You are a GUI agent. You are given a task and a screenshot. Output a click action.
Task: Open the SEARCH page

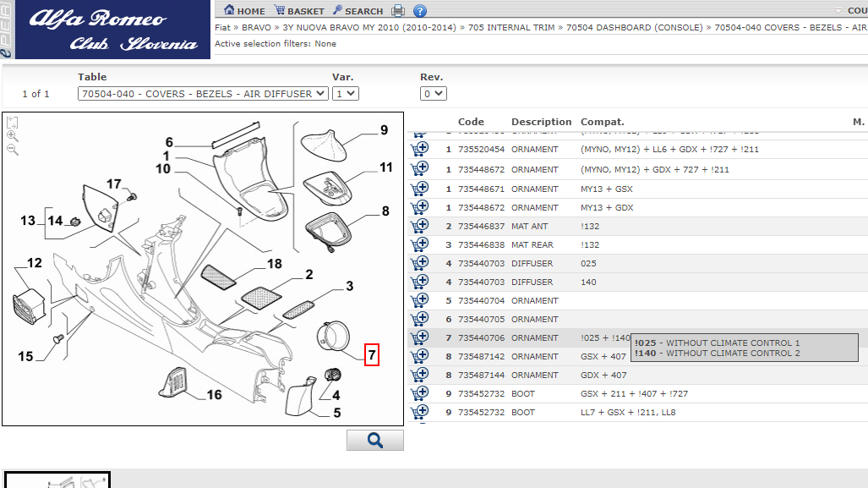(358, 10)
